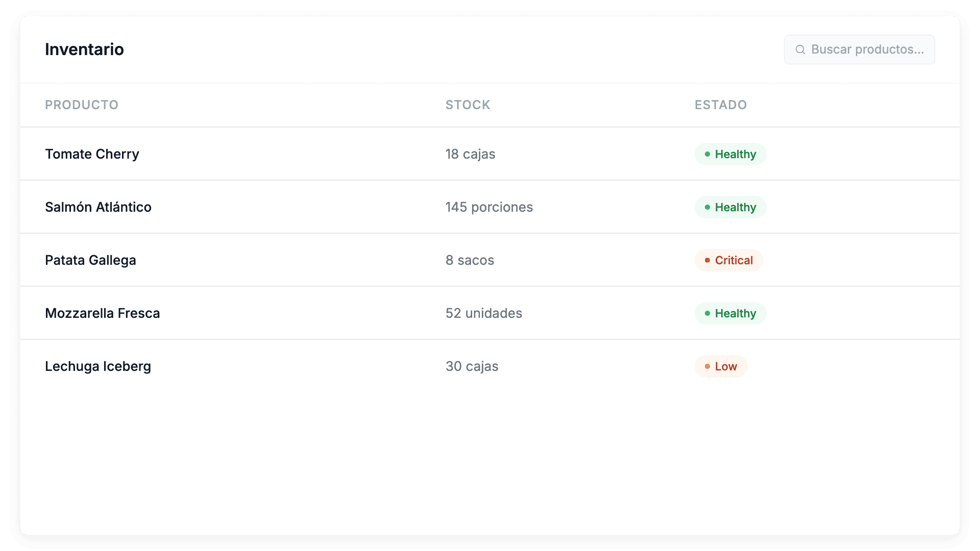
Task: Click the 145 porciones stock value
Action: tap(489, 207)
